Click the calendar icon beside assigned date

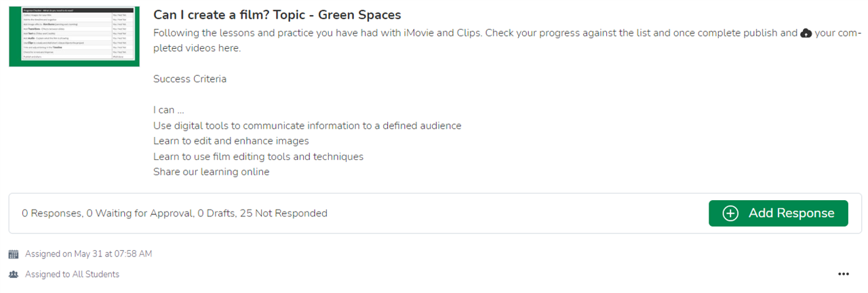[x=14, y=254]
